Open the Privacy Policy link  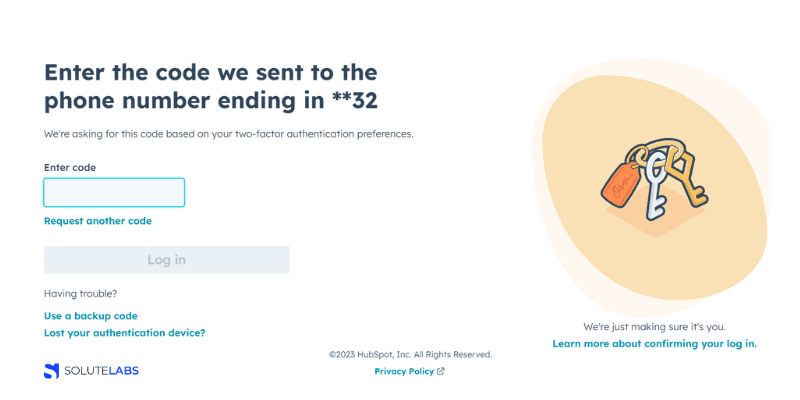point(404,371)
